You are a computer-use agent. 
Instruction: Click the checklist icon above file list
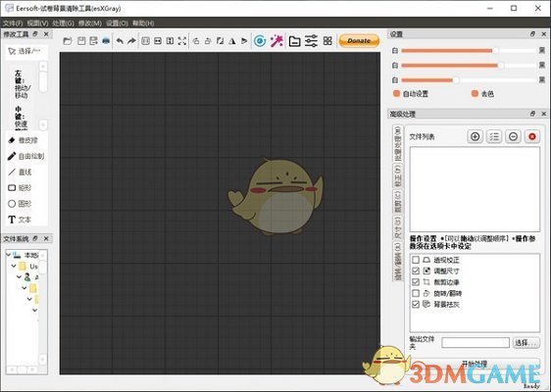pos(494,136)
